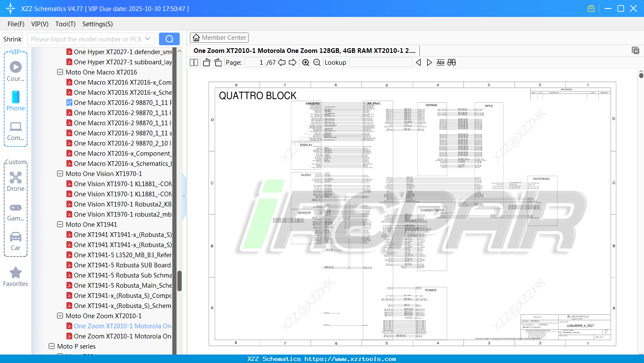Image resolution: width=644 pixels, height=363 pixels.
Task: Select the Phone category icon
Action: tap(16, 101)
